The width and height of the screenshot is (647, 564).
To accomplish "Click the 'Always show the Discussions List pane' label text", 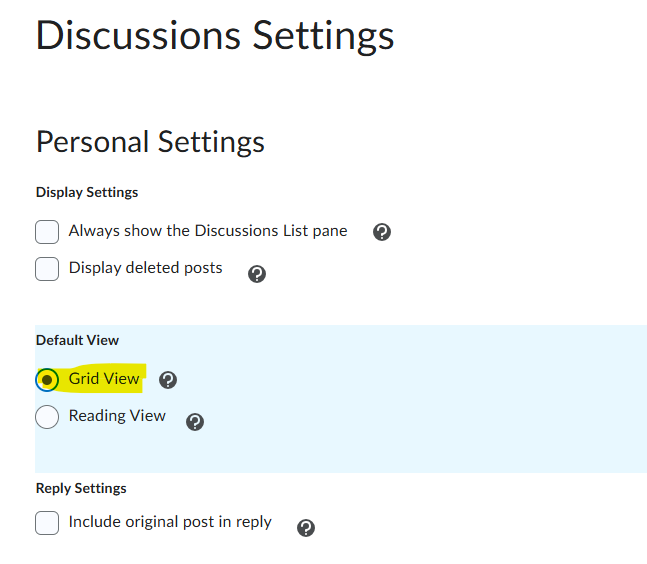I will point(208,231).
